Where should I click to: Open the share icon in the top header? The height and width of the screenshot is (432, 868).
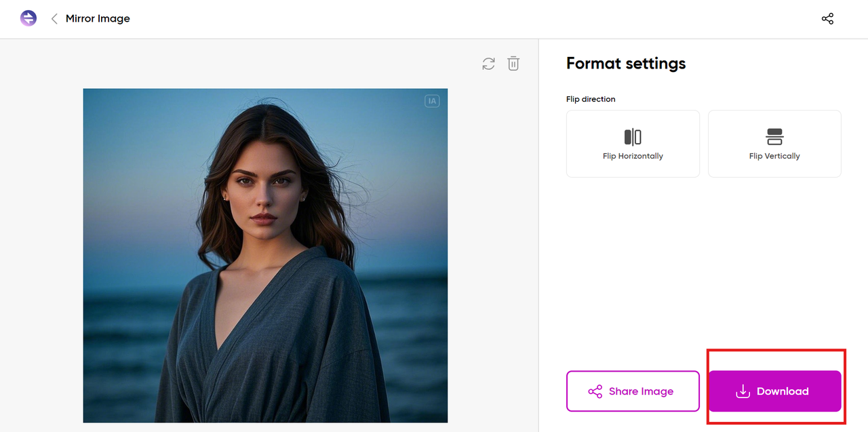[x=827, y=19]
